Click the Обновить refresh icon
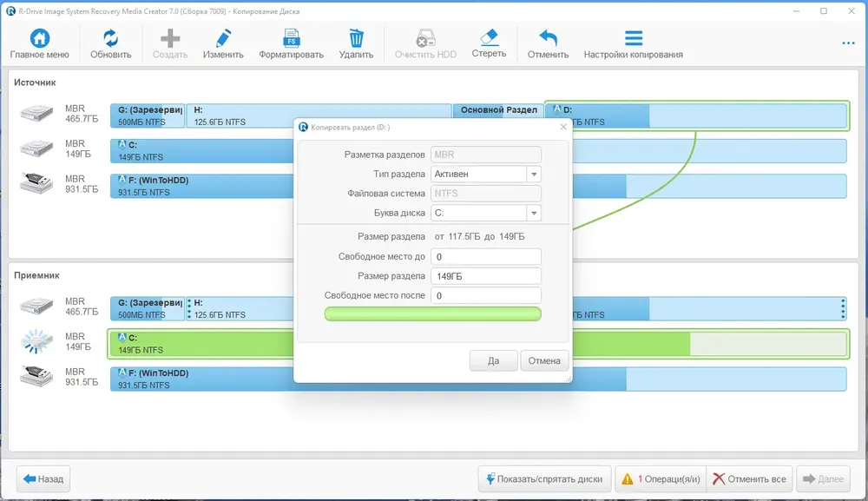 (110, 38)
